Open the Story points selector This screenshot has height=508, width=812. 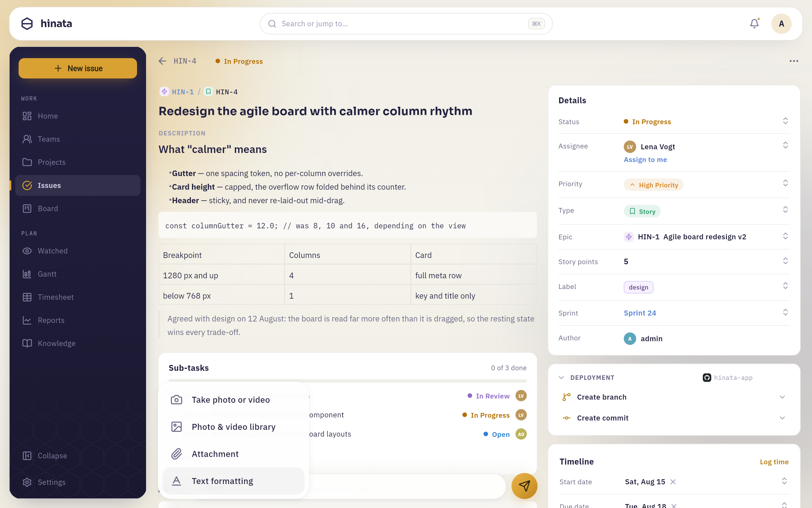tap(785, 261)
